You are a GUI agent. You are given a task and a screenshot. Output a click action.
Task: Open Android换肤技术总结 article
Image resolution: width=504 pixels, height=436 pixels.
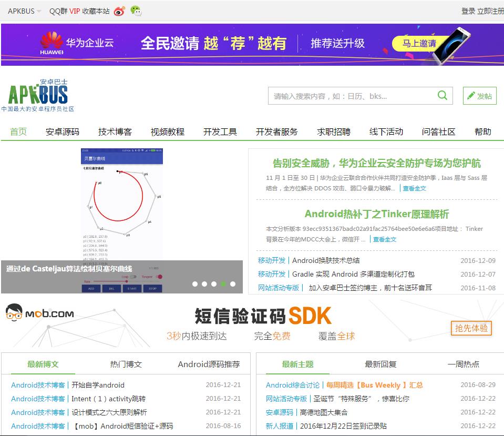coord(326,260)
